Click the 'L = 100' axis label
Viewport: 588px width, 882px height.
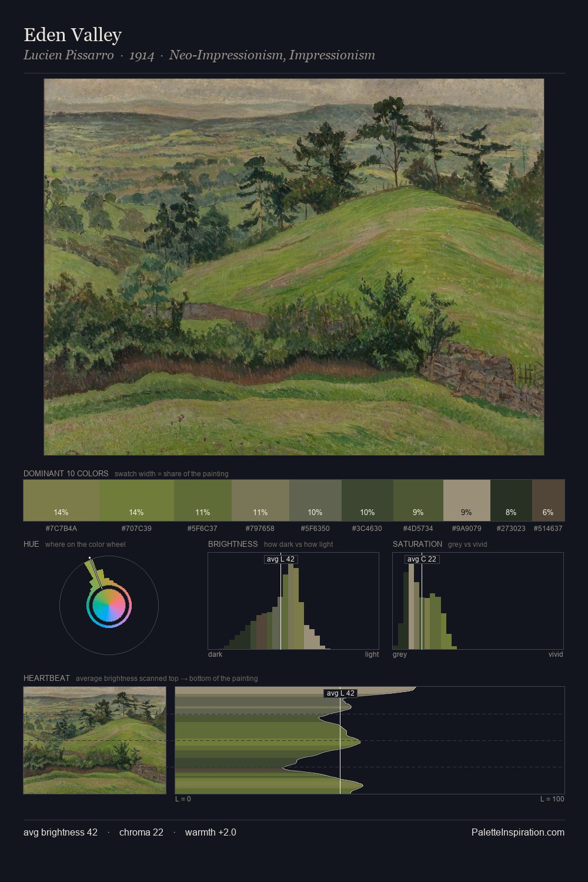point(552,799)
